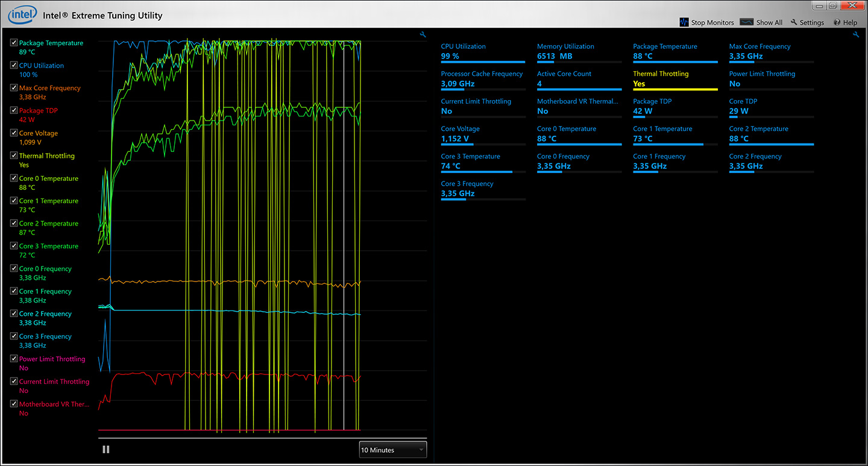Toggle Core 2 Temperature checkbox
The width and height of the screenshot is (868, 466).
(14, 224)
